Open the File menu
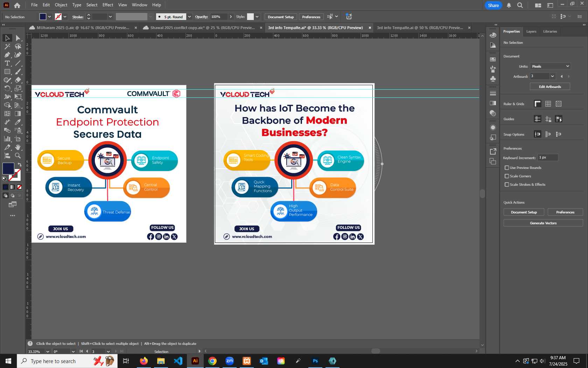 (x=34, y=5)
